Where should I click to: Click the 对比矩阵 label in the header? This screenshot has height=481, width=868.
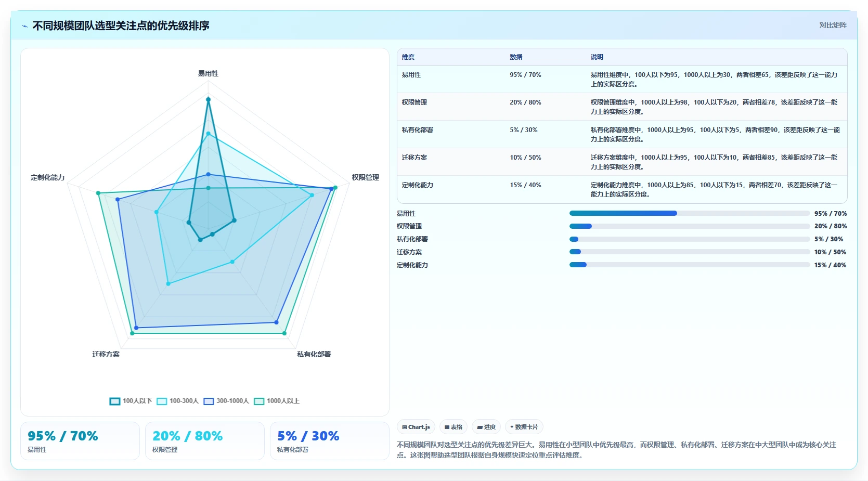833,25
